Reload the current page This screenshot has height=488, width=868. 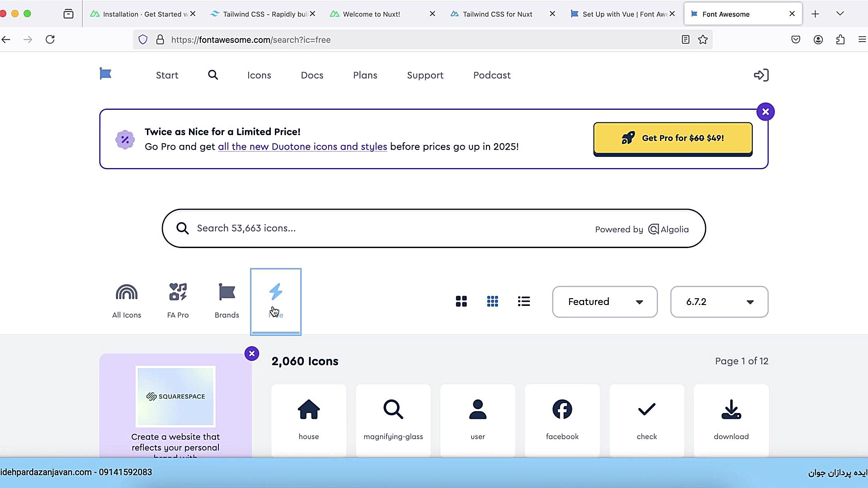[x=50, y=39]
